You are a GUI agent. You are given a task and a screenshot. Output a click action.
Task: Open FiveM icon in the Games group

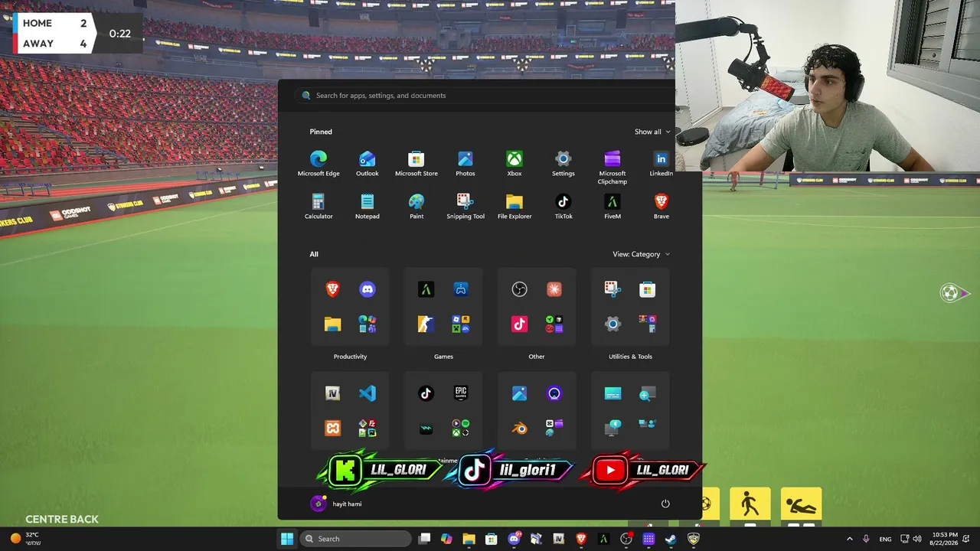click(426, 289)
